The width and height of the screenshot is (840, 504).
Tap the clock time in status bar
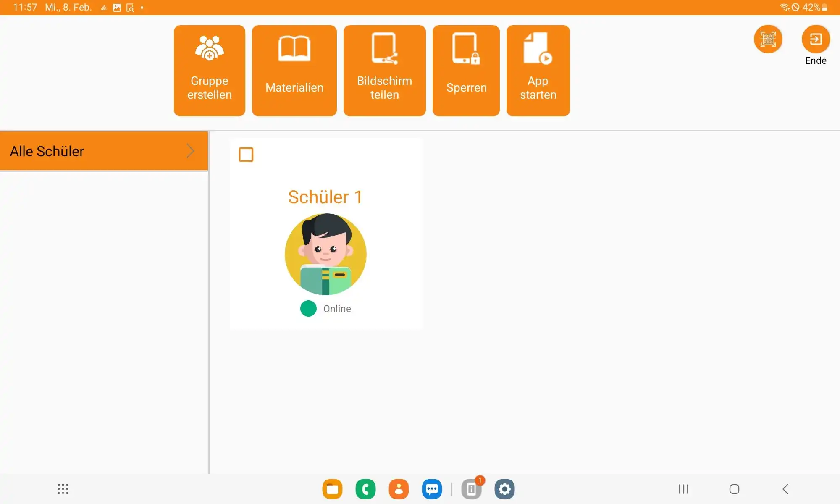[25, 7]
